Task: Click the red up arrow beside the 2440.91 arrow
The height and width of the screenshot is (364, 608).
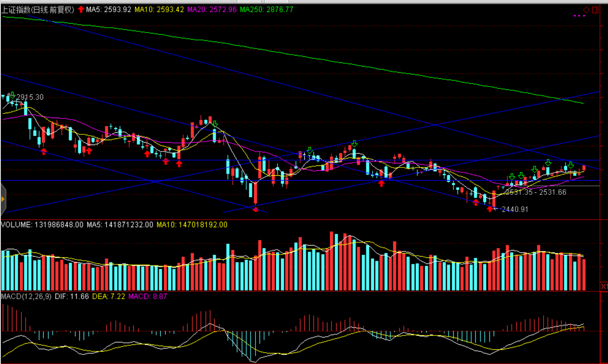Action: coord(476,202)
